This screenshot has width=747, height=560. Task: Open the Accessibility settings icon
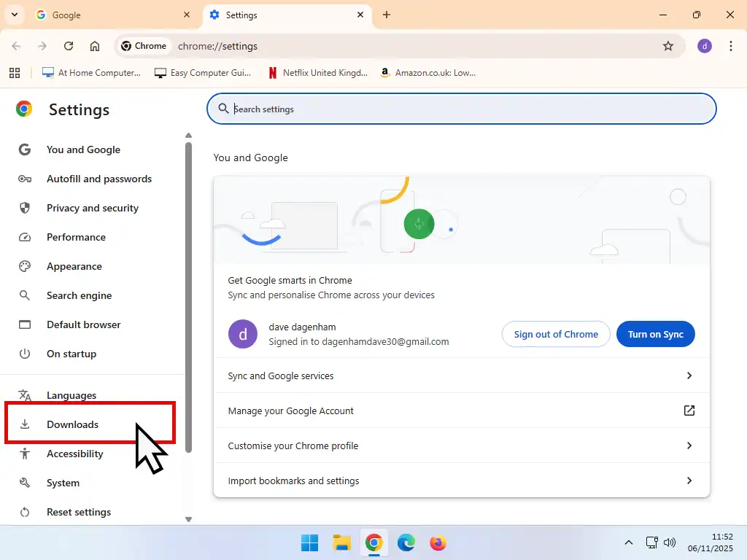point(26,454)
